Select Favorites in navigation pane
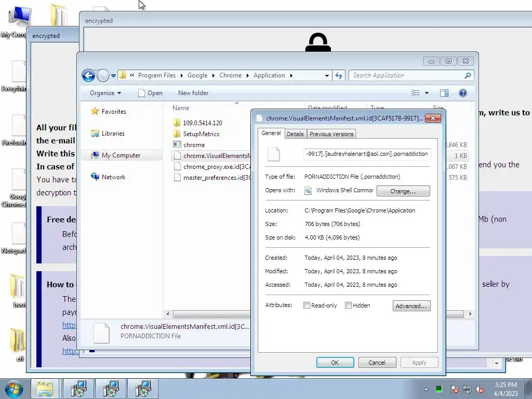Image resolution: width=532 pixels, height=399 pixels. pyautogui.click(x=109, y=111)
